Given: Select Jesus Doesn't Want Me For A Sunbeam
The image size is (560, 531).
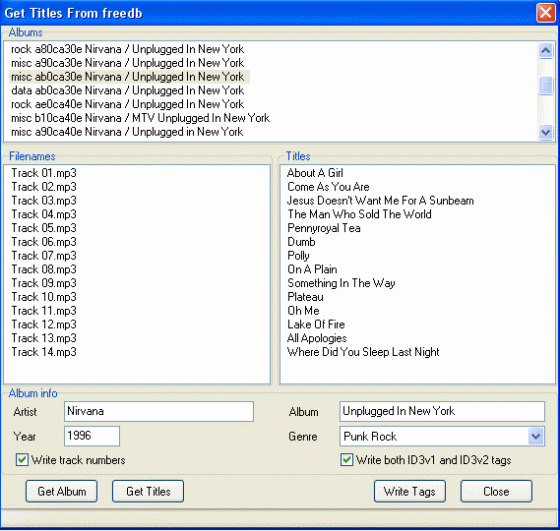Looking at the screenshot, I should [380, 200].
